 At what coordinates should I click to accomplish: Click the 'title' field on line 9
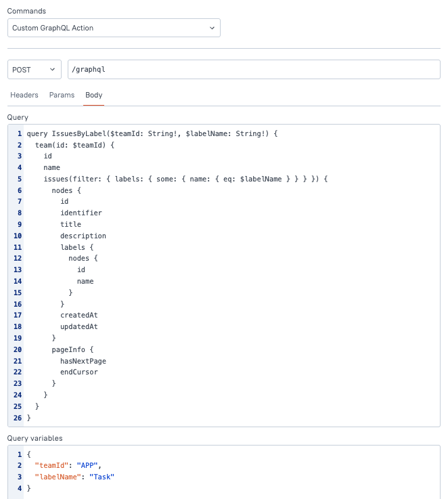click(x=70, y=224)
